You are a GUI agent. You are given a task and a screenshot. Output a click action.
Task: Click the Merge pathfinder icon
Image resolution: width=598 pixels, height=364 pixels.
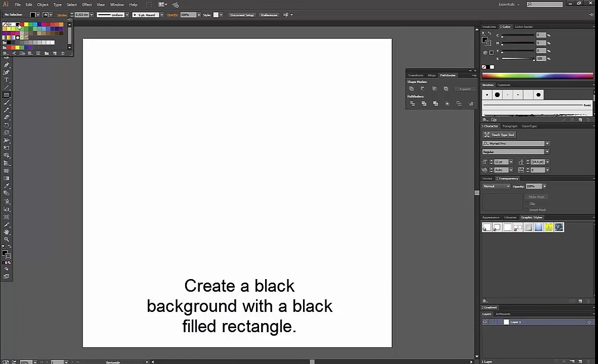pos(436,104)
